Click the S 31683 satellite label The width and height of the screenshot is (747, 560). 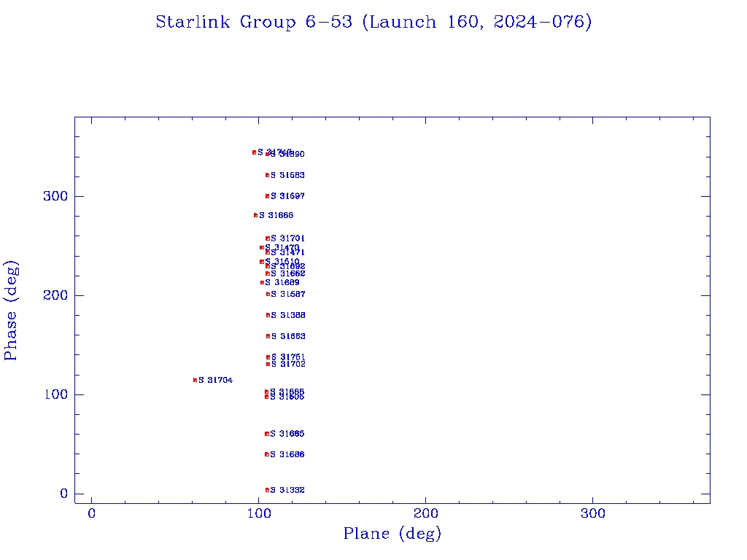[287, 175]
